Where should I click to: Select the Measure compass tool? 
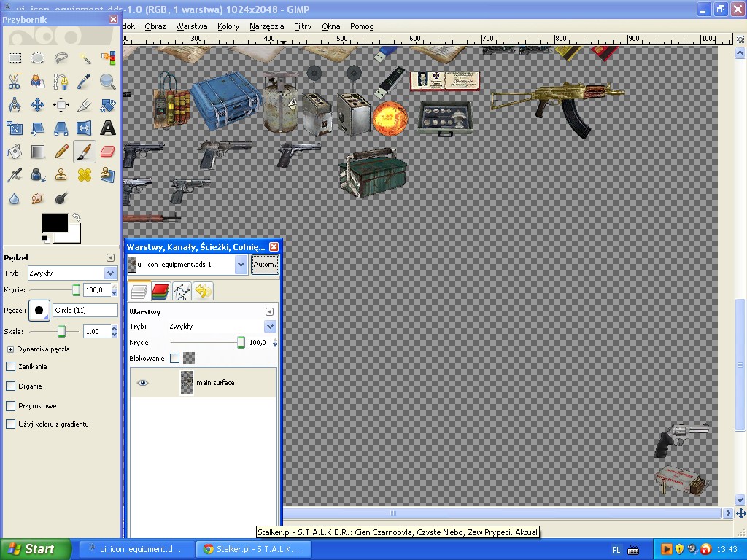[x=15, y=105]
